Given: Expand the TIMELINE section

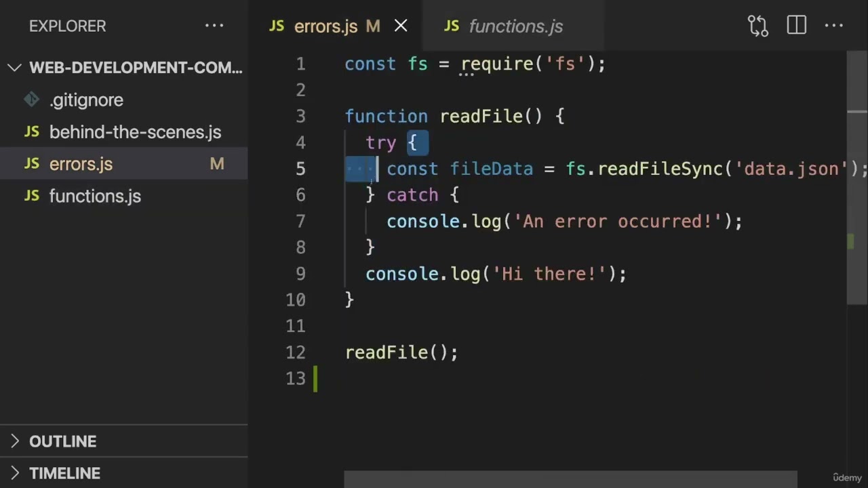Looking at the screenshot, I should pyautogui.click(x=123, y=473).
